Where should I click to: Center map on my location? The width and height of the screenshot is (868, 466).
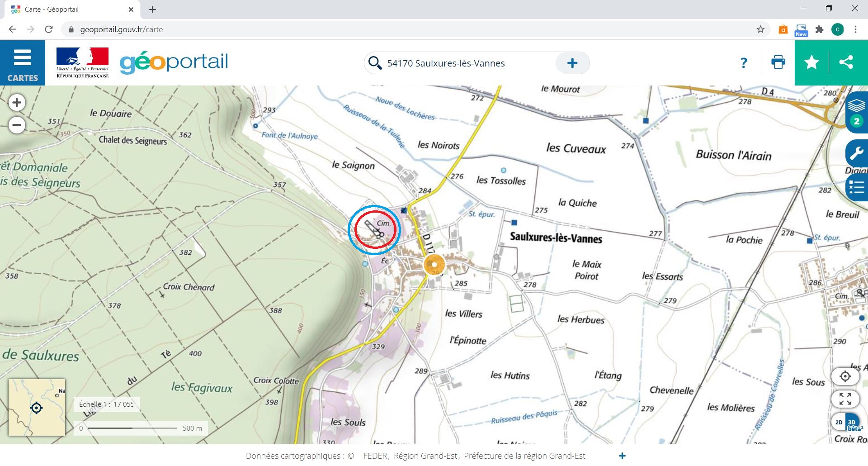coord(845,376)
